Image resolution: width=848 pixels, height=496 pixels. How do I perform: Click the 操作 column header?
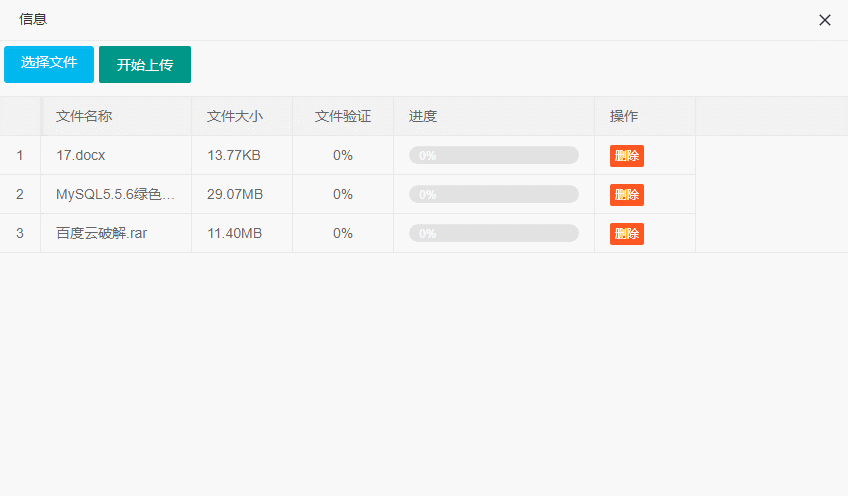[x=624, y=116]
